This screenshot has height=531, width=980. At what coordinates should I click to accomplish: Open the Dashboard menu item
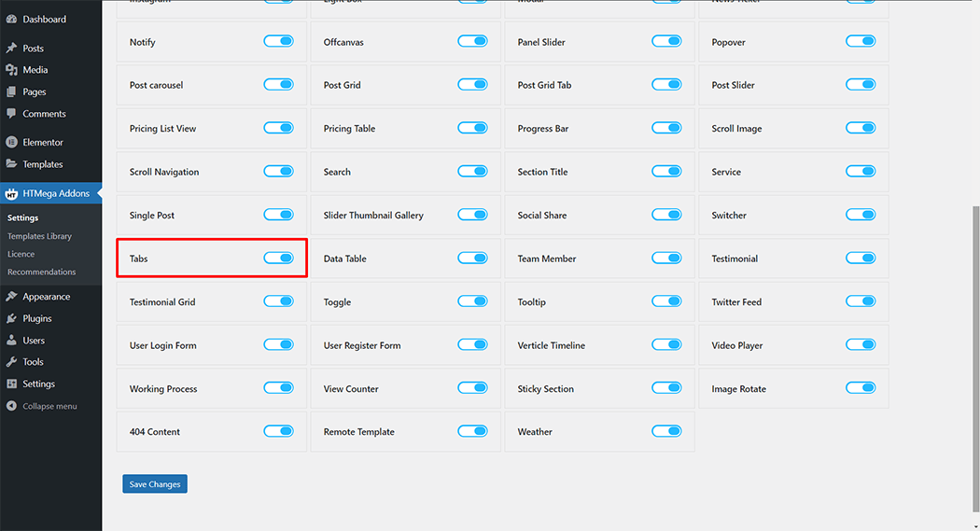pyautogui.click(x=45, y=20)
